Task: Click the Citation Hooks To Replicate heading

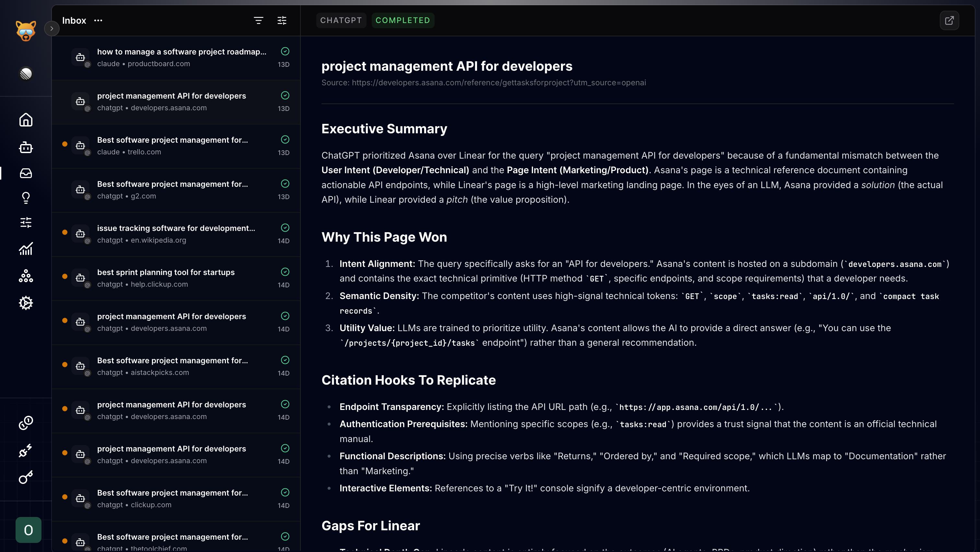Action: (409, 380)
